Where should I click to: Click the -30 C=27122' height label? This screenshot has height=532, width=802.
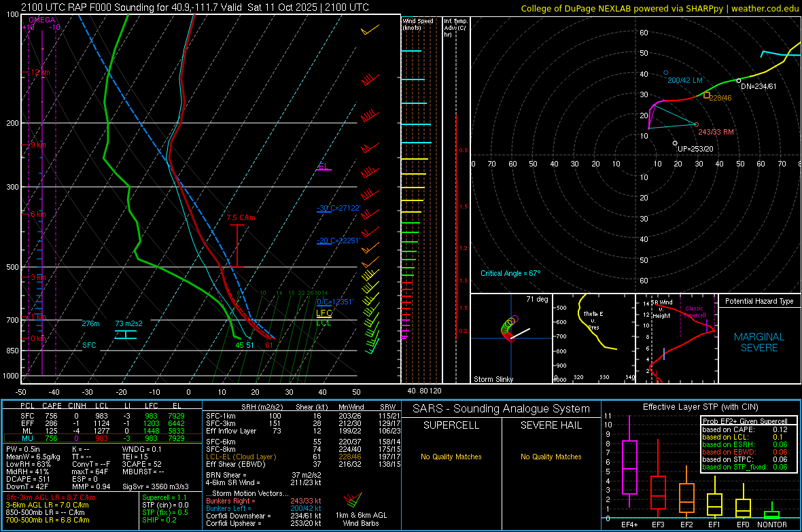click(338, 208)
